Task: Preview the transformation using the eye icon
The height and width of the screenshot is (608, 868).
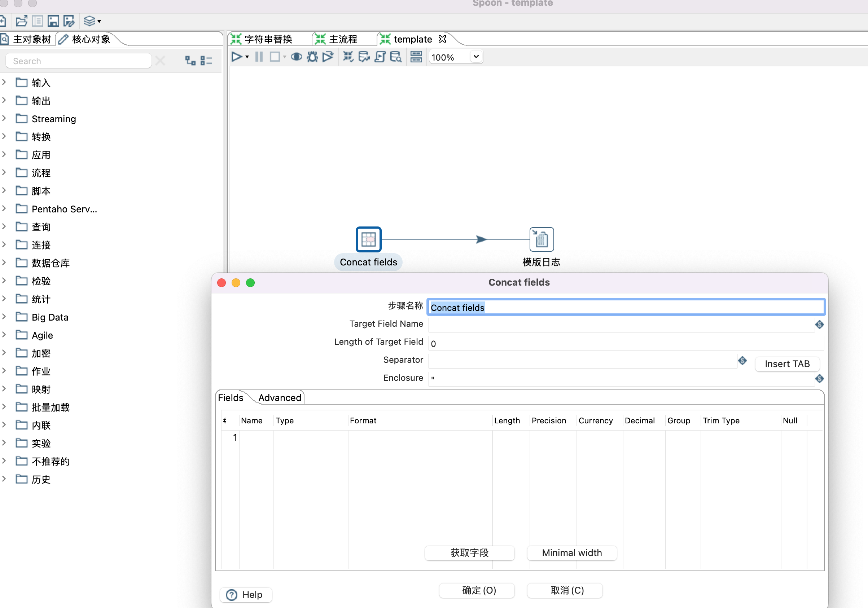Action: click(297, 57)
